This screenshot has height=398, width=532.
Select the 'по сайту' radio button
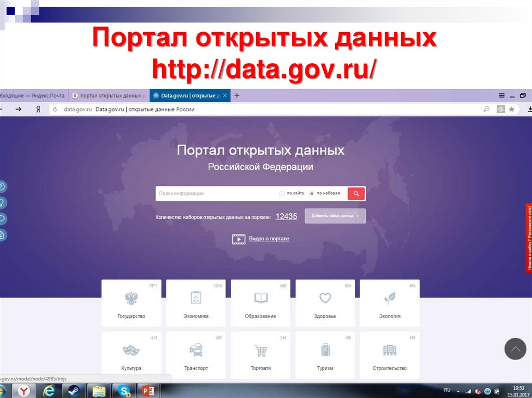click(x=281, y=194)
